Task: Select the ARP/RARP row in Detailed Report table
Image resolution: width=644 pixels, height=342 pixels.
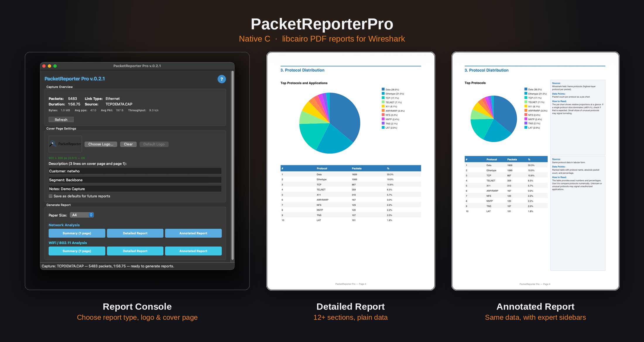Action: click(x=351, y=200)
